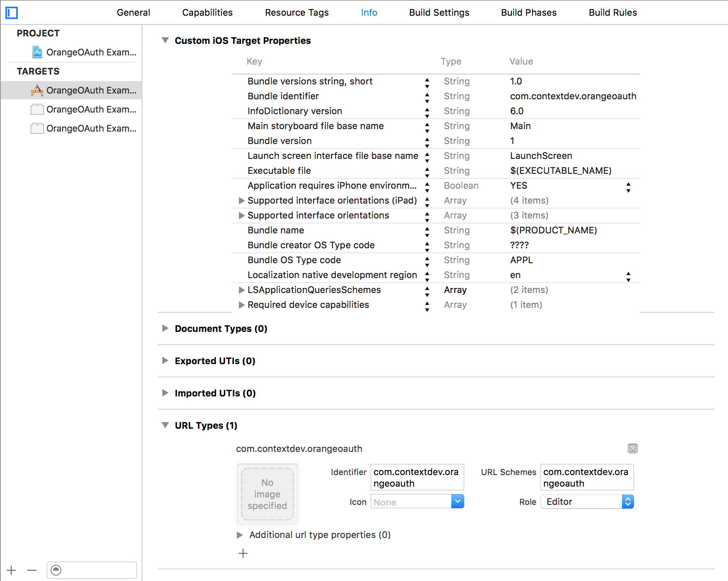Click key stepper for Application requires iPhone row
Viewport: 728px width, 581px height.
click(427, 187)
